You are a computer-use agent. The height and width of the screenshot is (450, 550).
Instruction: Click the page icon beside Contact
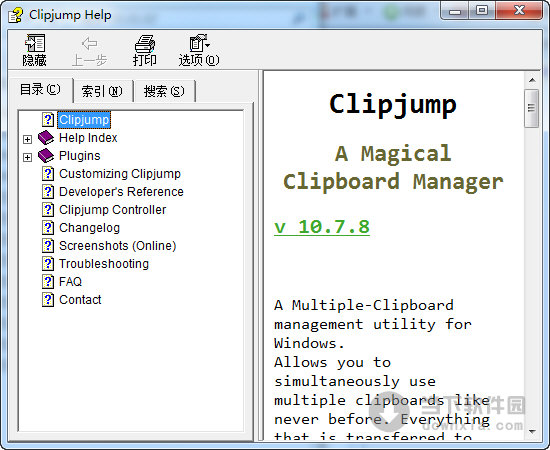48,300
